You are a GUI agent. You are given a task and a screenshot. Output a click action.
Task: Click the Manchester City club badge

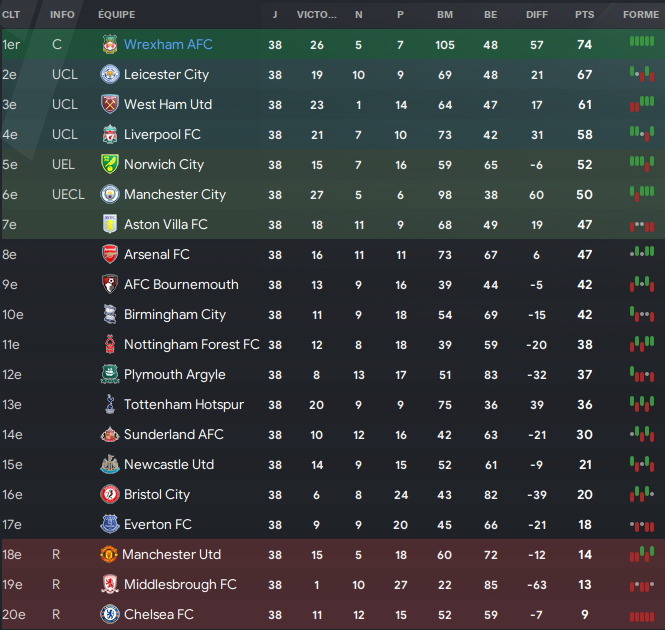110,195
